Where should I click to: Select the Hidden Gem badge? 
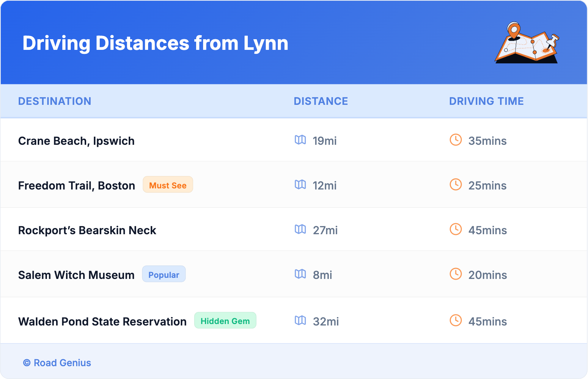coord(225,321)
